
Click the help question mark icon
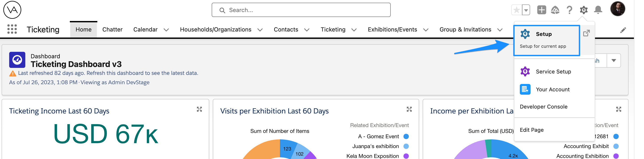point(569,10)
